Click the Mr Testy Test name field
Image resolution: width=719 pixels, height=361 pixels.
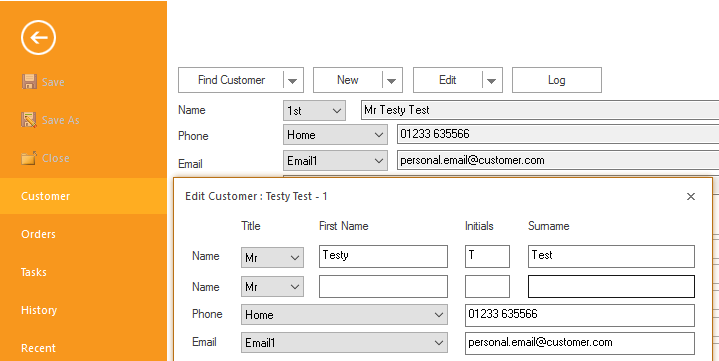tap(540, 110)
